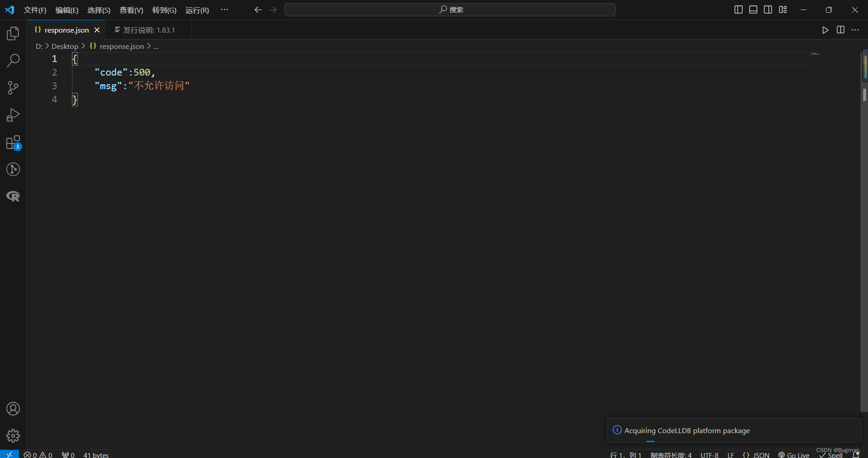Open problems via errors and warnings indicator
The width and height of the screenshot is (868, 458).
(x=38, y=455)
